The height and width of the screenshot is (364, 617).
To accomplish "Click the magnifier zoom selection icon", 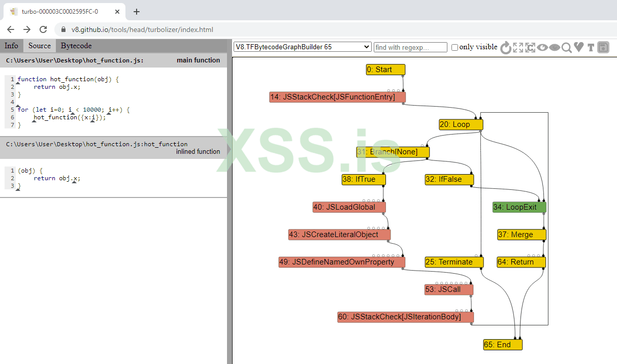I will 566,47.
